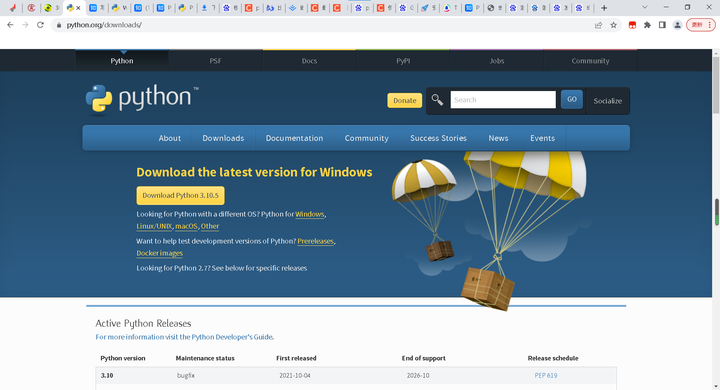720x390 pixels.
Task: Open the Downloads main menu item
Action: pos(223,138)
